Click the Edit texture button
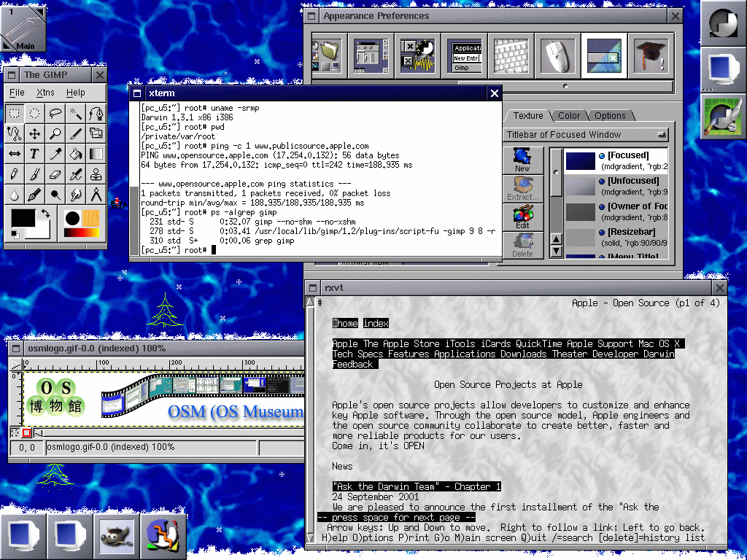 (x=522, y=217)
